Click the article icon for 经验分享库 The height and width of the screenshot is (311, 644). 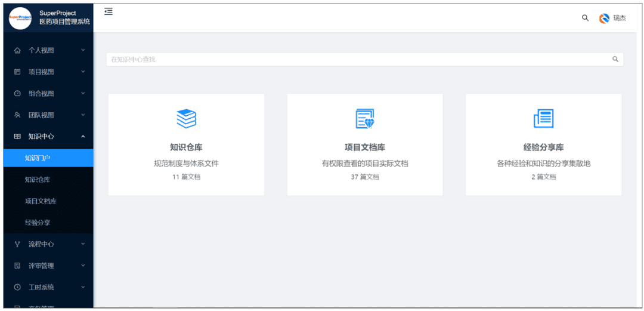tap(543, 118)
